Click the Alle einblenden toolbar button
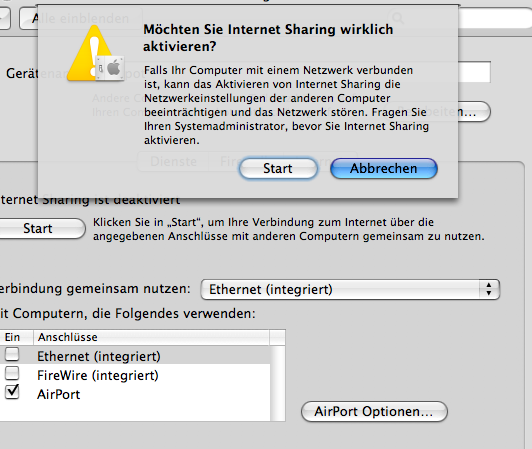 (81, 18)
